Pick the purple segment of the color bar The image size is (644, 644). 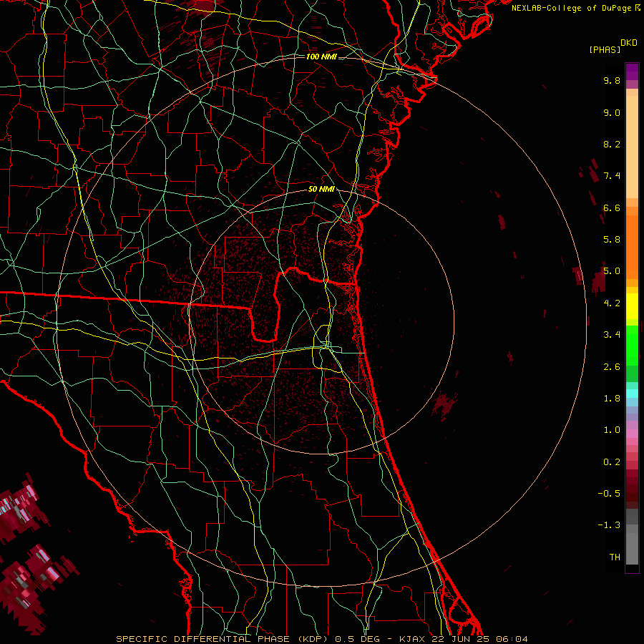pos(632,72)
